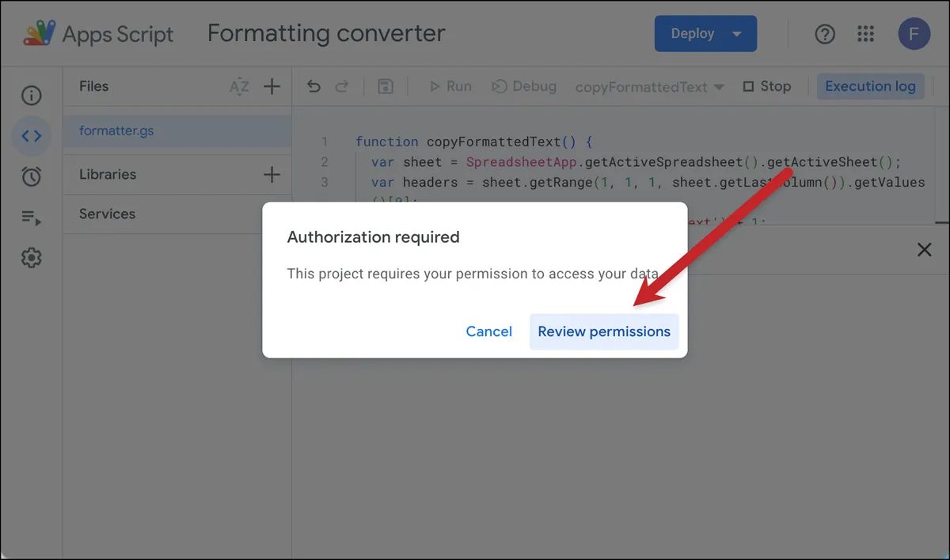Click the Files section heading

93,86
